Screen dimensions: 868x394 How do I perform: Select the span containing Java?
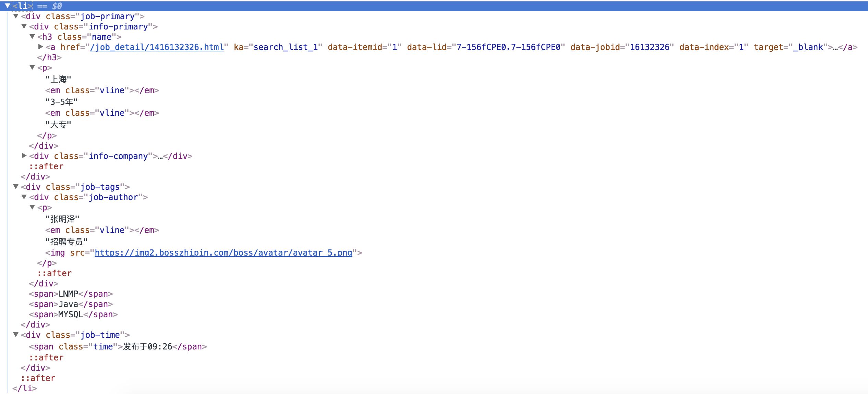coord(71,304)
